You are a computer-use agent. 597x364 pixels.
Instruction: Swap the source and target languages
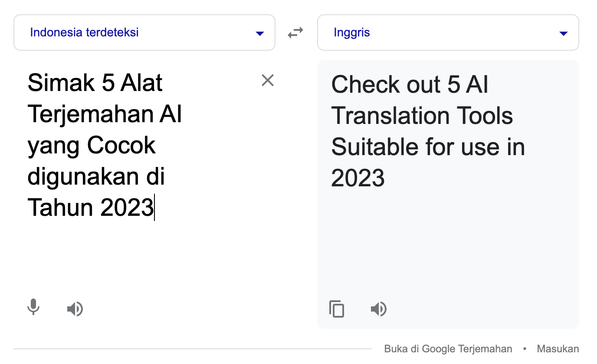(295, 32)
